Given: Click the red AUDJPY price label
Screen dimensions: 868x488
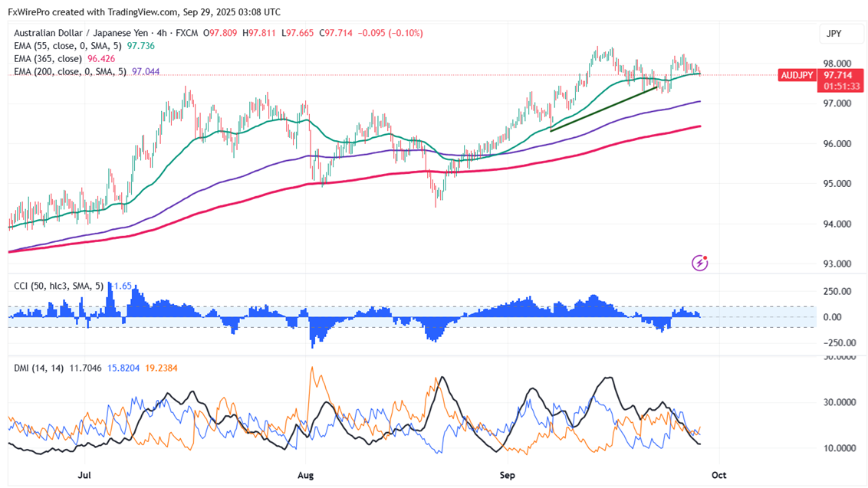Looking at the screenshot, I should [x=797, y=75].
